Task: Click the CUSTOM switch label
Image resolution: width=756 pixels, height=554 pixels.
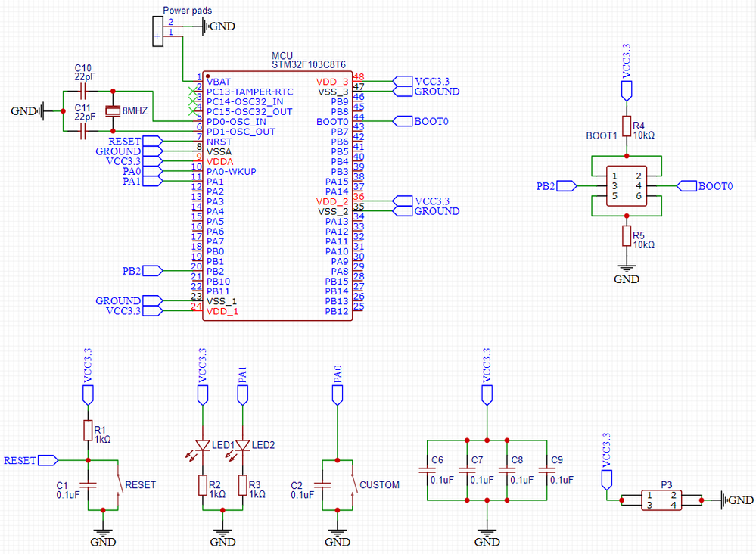Action: point(379,485)
